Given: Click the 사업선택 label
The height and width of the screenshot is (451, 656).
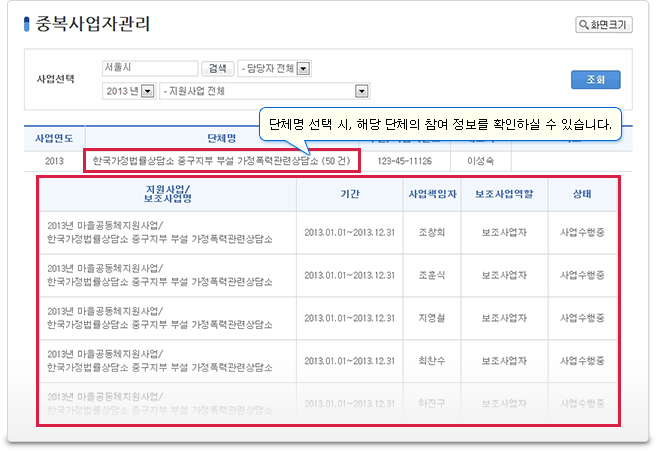Looking at the screenshot, I should click(x=55, y=79).
